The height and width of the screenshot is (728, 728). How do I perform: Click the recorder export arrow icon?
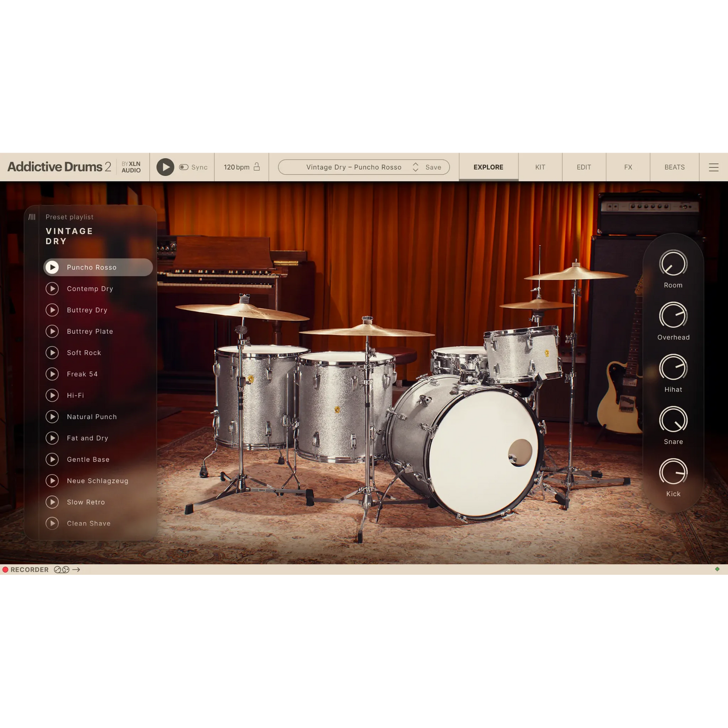(77, 570)
